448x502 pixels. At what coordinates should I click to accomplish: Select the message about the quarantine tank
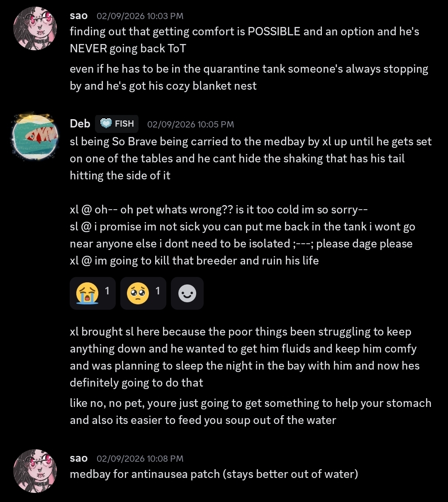(x=249, y=77)
